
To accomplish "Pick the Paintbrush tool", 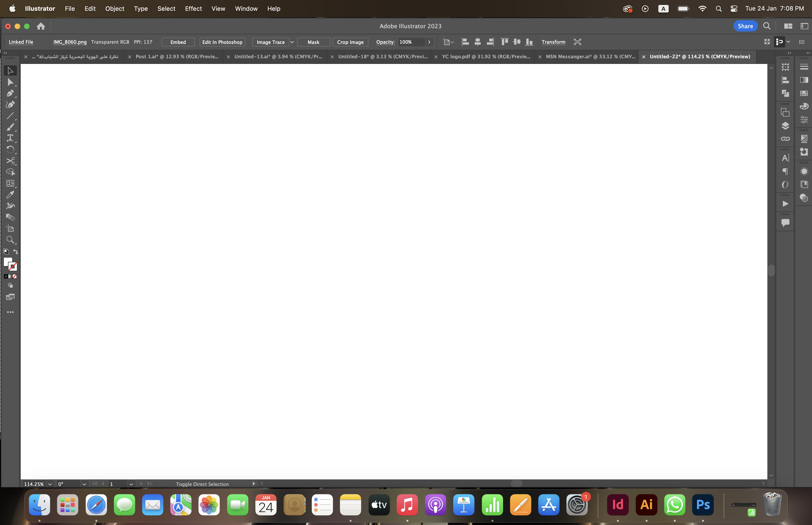I will [10, 127].
